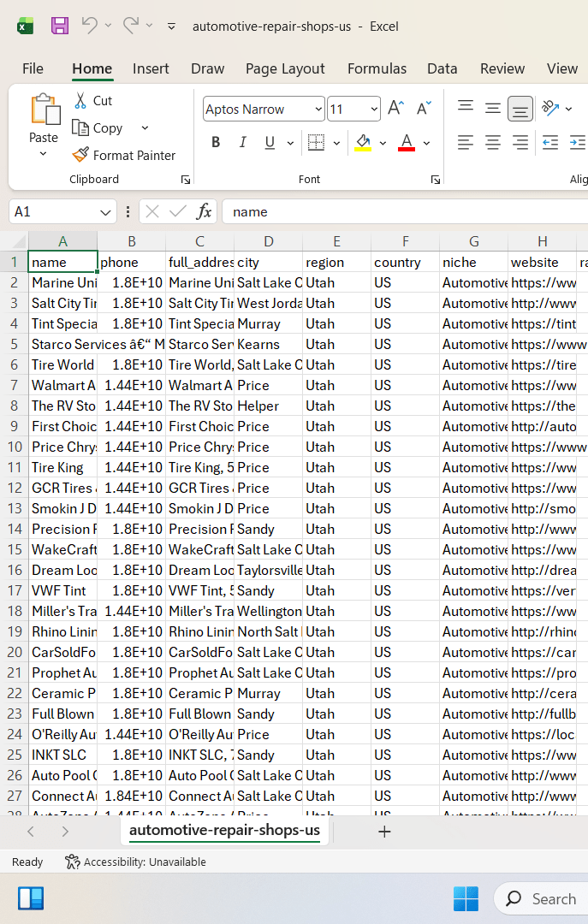This screenshot has height=924, width=588.
Task: Click the Wellington city cell
Action: click(x=269, y=611)
